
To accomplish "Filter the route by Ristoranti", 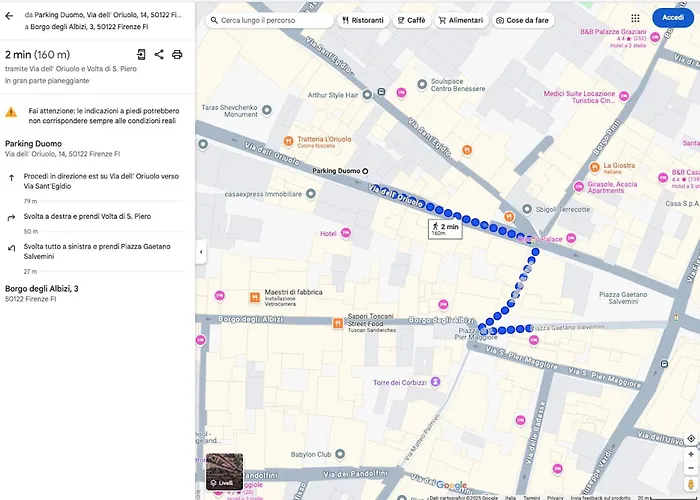I will point(363,21).
